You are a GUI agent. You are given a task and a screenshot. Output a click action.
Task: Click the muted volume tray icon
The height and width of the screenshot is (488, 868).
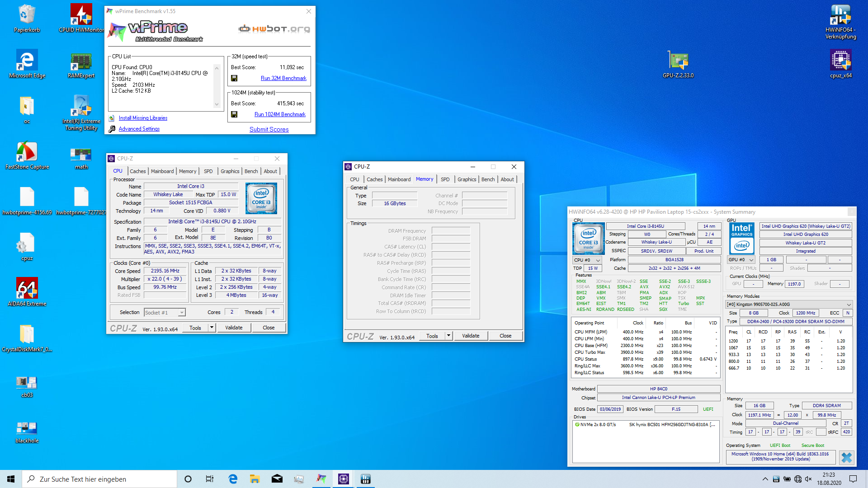tap(808, 479)
